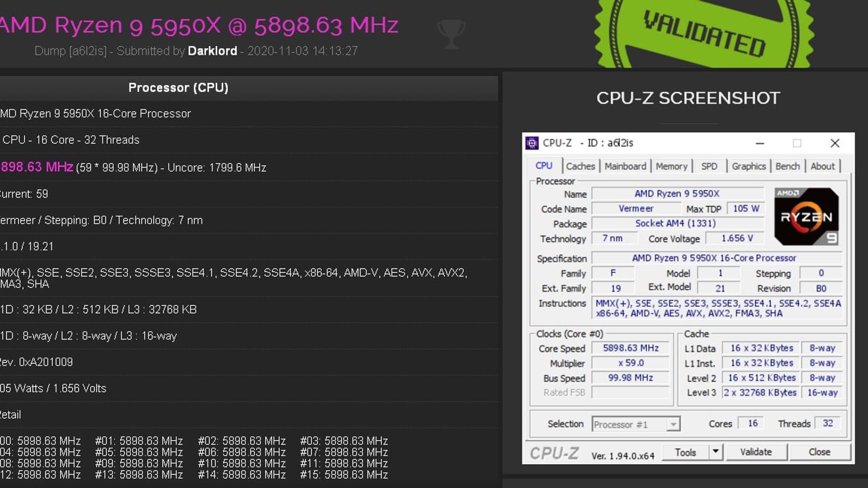Open the Tools dropdown arrow
Viewport: 868px width, 488px height.
click(716, 452)
